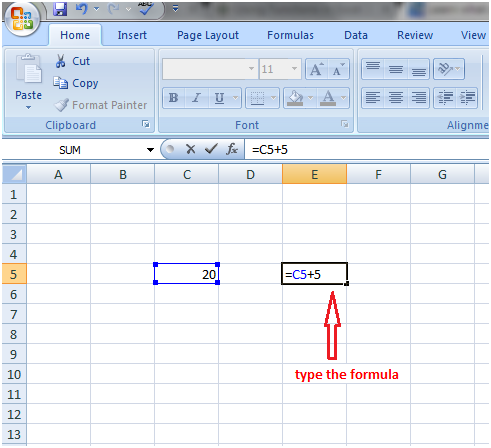
Task: Expand the Paste options arrow
Action: (x=28, y=108)
